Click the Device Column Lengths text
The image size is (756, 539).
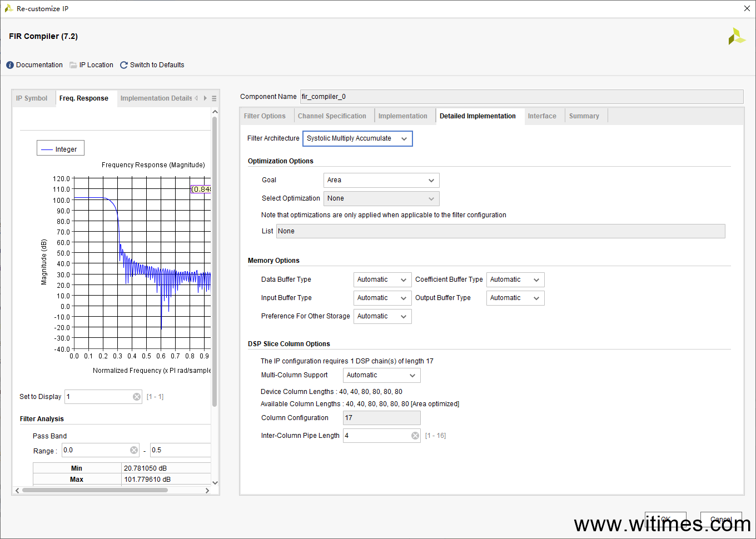(332, 392)
